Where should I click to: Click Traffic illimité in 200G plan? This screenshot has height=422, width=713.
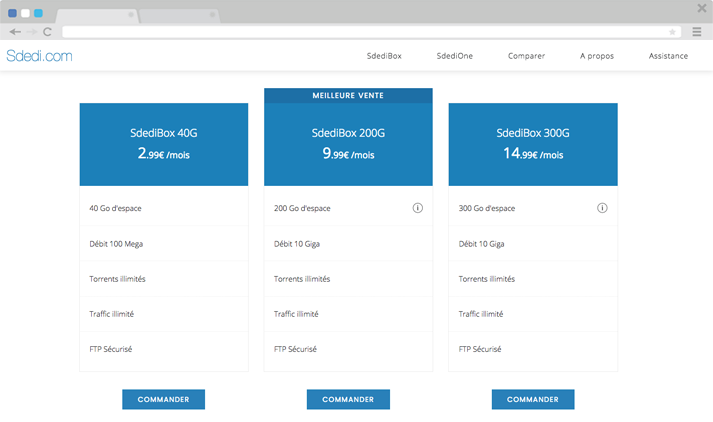coord(296,314)
